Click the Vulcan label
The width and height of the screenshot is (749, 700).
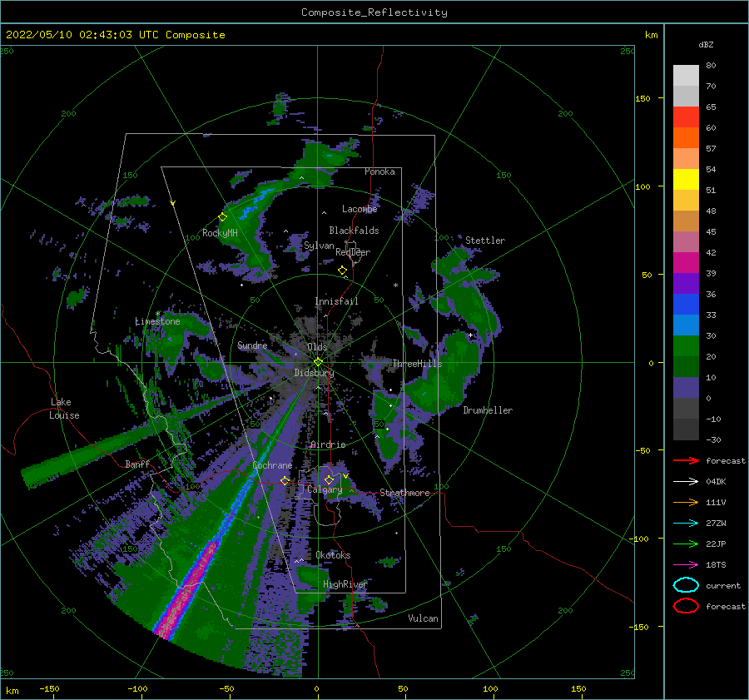(x=423, y=618)
